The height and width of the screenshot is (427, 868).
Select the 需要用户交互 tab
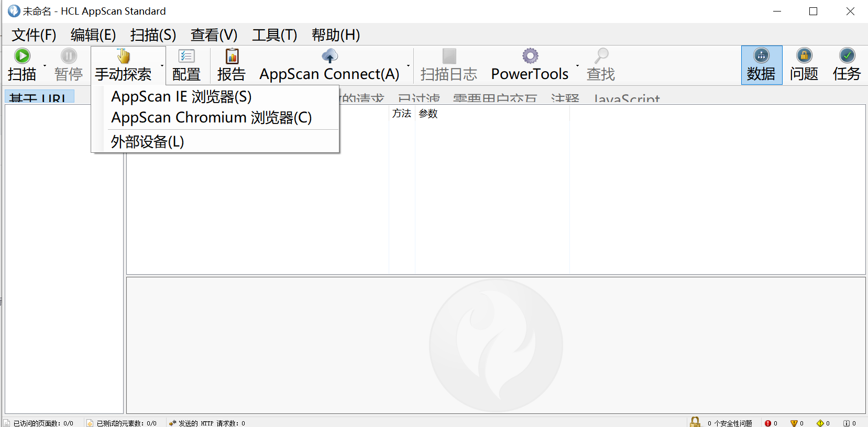495,98
